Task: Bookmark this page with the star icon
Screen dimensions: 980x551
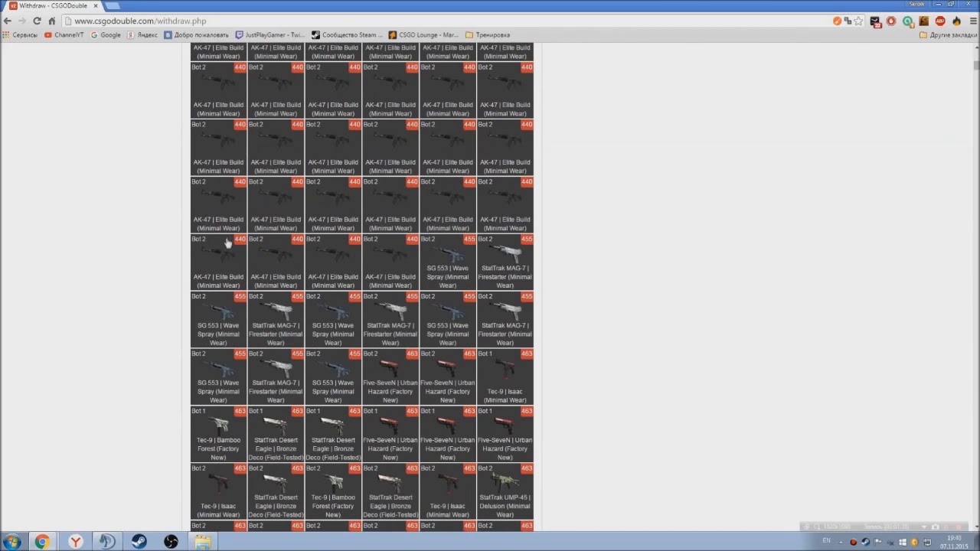Action: pos(859,21)
